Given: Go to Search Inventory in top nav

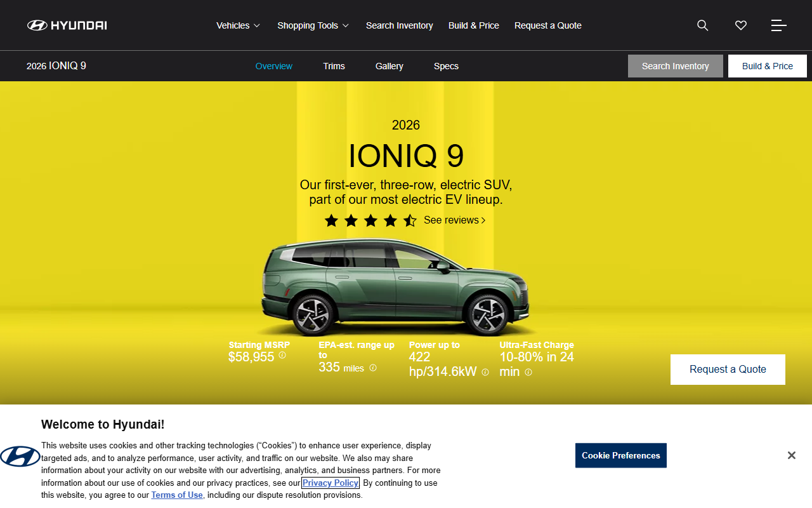Looking at the screenshot, I should [400, 25].
